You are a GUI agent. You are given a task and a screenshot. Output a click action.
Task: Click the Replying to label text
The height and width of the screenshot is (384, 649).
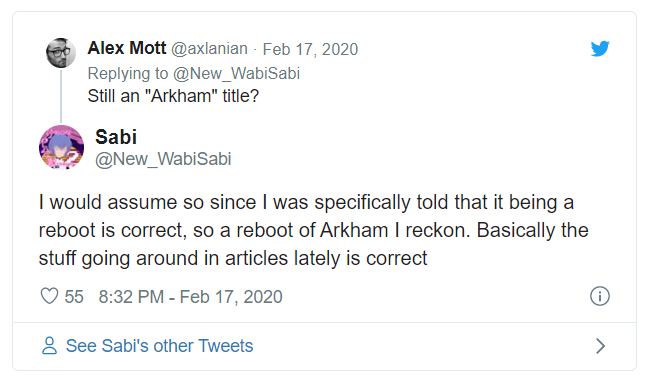pyautogui.click(x=128, y=74)
